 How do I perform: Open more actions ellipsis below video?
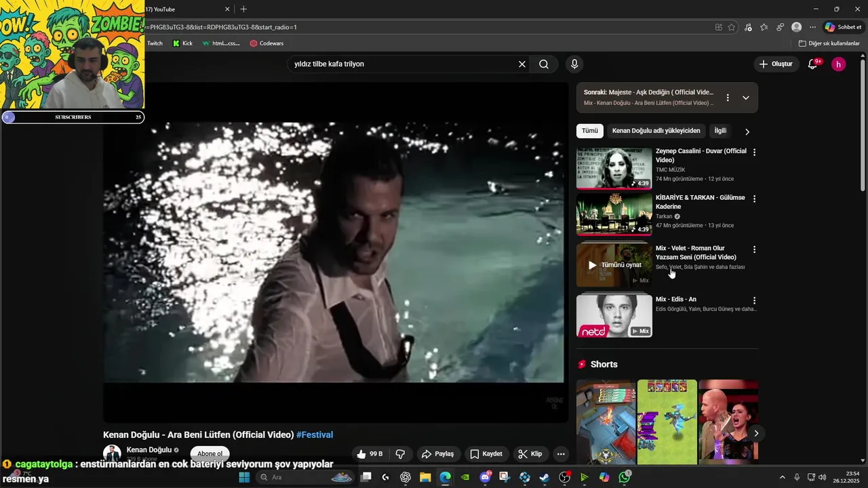coord(561,454)
